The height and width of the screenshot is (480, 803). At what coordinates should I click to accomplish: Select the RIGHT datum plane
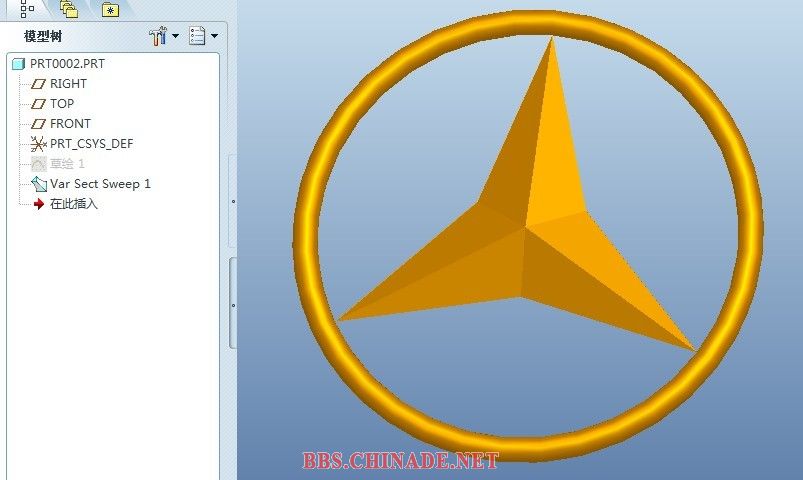click(x=68, y=84)
